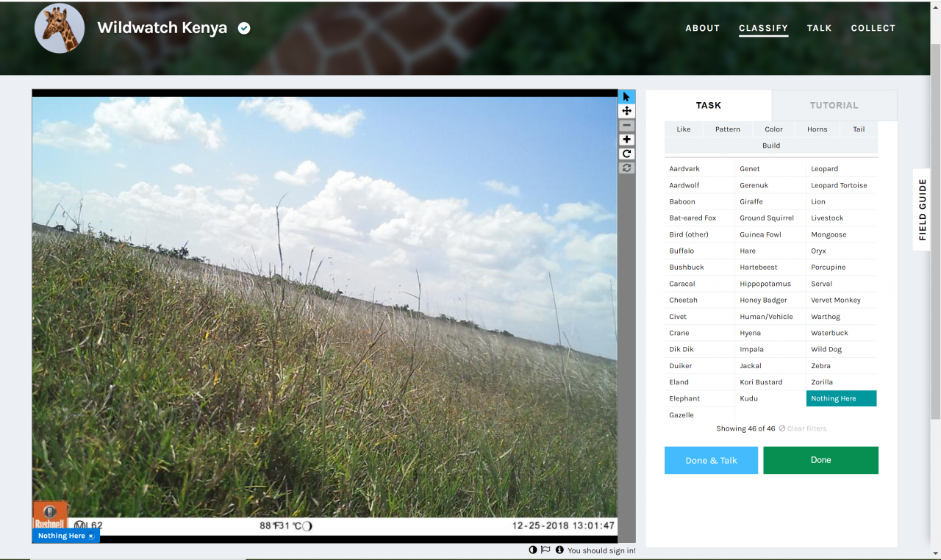The height and width of the screenshot is (560, 941).
Task: Open the COLLECT page
Action: click(873, 28)
